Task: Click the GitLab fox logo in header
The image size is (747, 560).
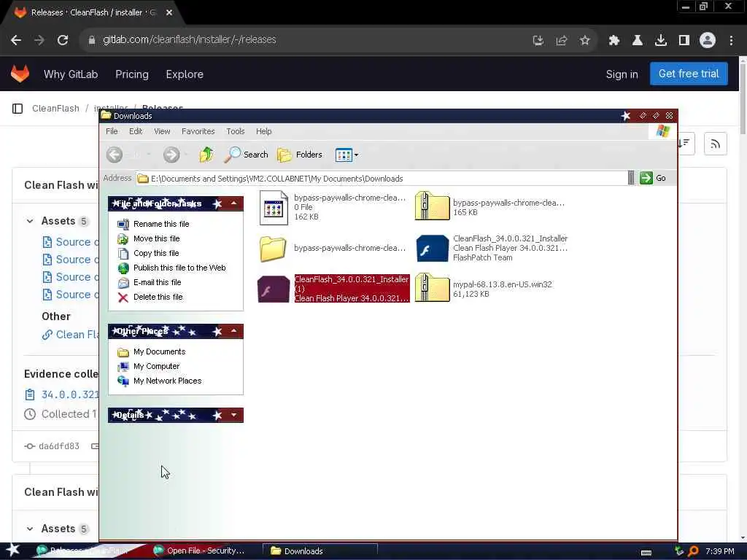Action: coord(20,74)
